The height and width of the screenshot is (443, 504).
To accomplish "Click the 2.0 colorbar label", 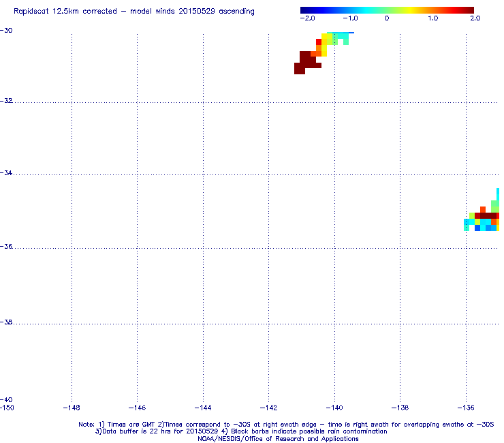I will coord(475,18).
